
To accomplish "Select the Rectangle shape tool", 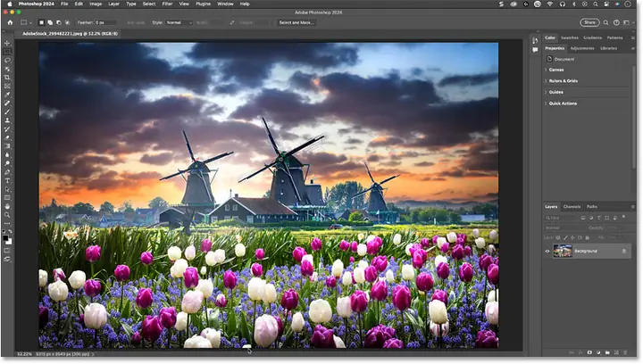I will [7, 198].
